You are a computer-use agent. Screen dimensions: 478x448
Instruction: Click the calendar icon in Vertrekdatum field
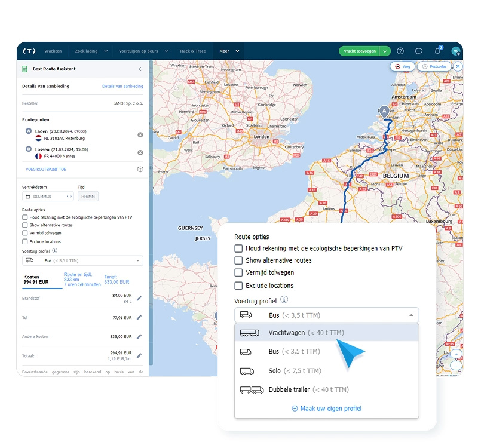(27, 197)
